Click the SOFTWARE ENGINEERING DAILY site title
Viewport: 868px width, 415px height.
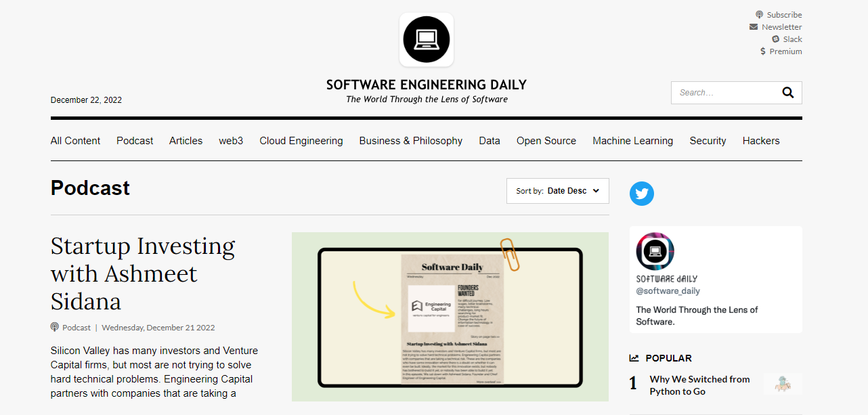[x=427, y=85]
